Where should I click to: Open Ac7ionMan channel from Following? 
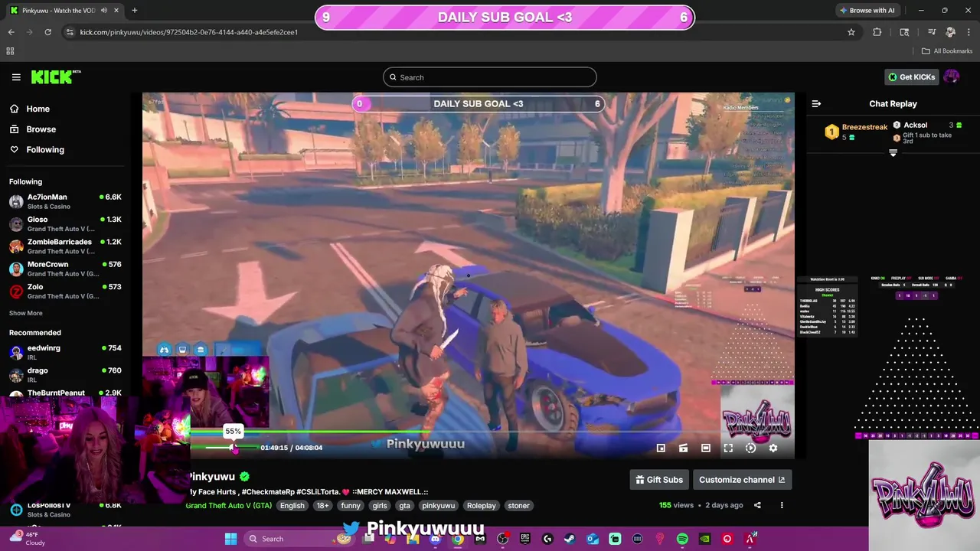64,201
